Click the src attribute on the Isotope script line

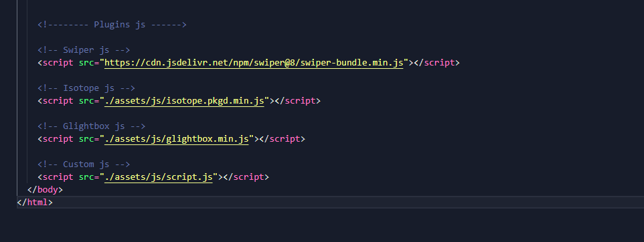click(x=86, y=101)
